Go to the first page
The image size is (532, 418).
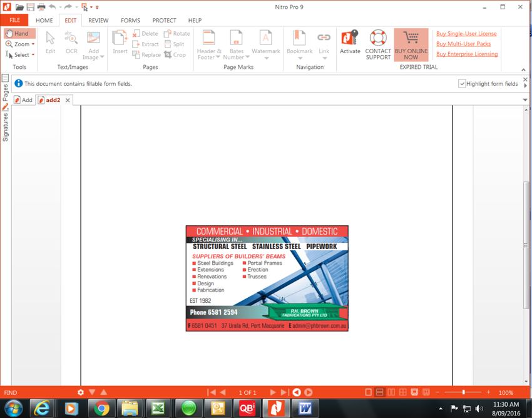(x=212, y=392)
